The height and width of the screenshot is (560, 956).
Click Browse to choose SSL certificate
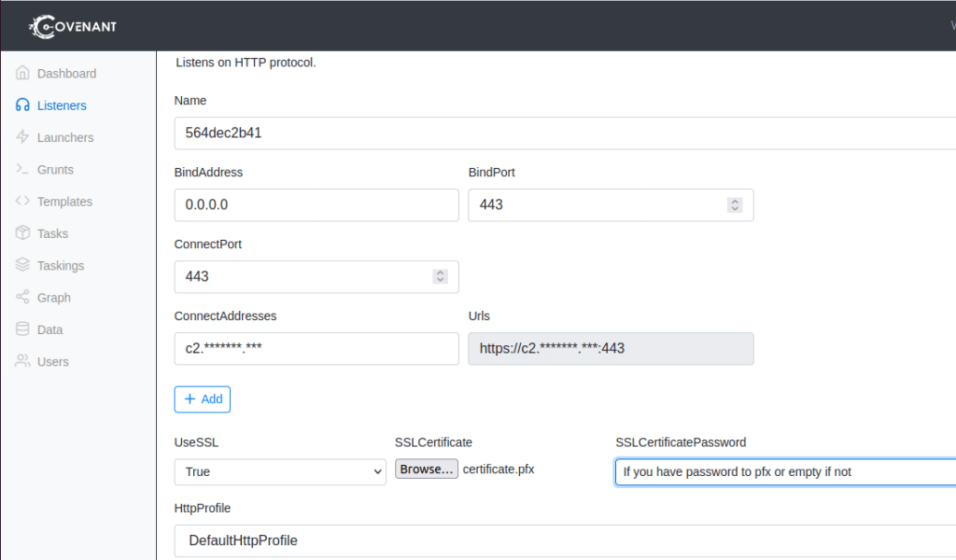pyautogui.click(x=427, y=469)
